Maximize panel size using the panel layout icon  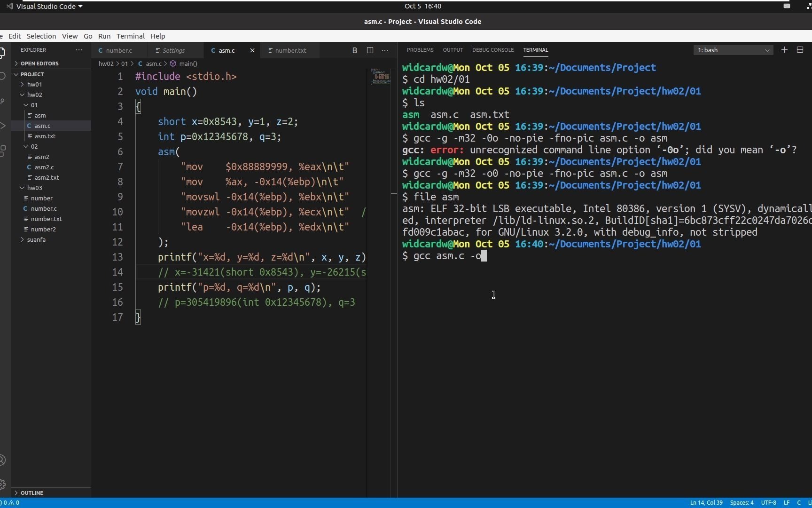[801, 50]
